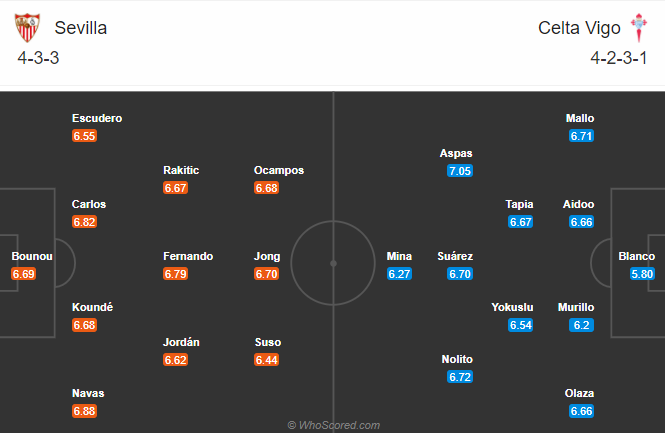
Task: Open the Sevilla team name link
Action: click(81, 28)
